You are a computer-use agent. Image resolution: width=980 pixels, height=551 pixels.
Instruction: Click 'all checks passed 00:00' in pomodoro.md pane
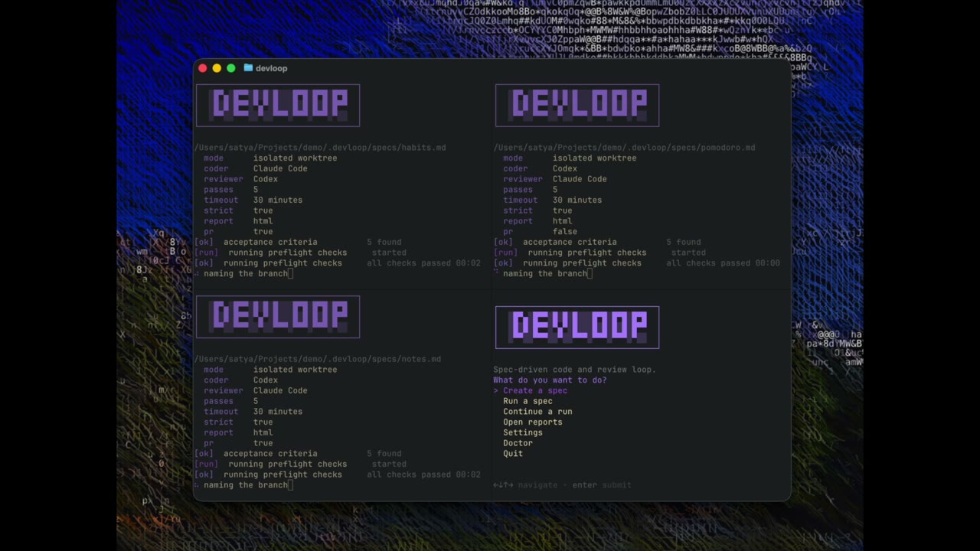723,263
